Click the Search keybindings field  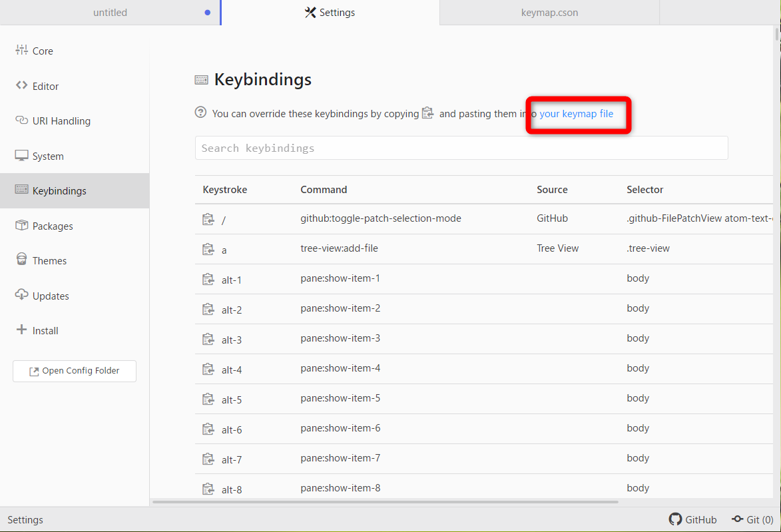click(x=461, y=148)
